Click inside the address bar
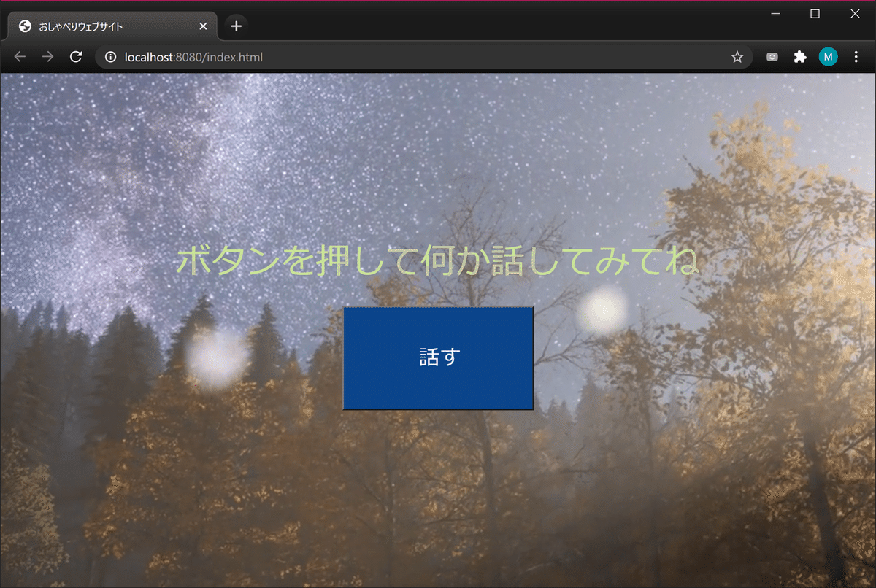This screenshot has width=876, height=588. 365,56
